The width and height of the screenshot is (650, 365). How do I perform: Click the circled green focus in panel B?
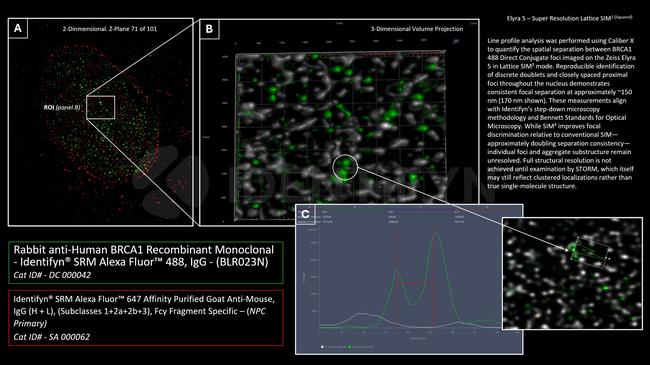[345, 167]
